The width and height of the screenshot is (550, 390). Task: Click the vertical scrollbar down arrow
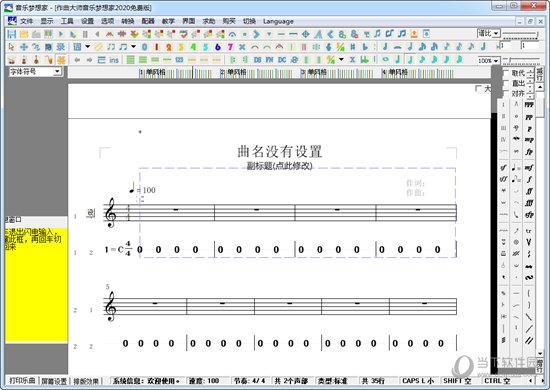click(x=540, y=354)
